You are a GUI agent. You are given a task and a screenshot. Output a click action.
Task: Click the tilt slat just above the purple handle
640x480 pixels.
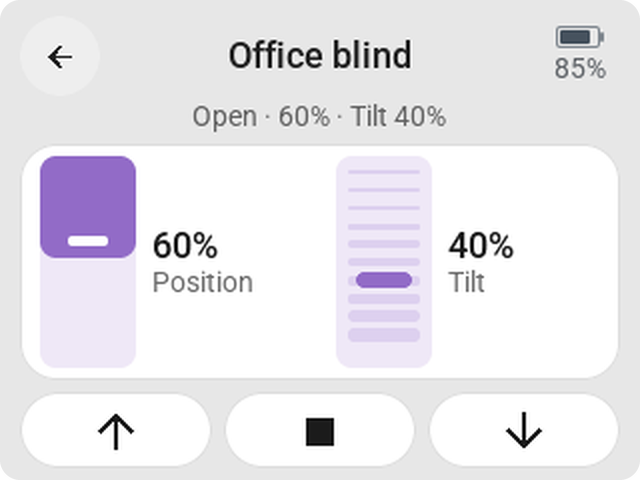pyautogui.click(x=384, y=262)
